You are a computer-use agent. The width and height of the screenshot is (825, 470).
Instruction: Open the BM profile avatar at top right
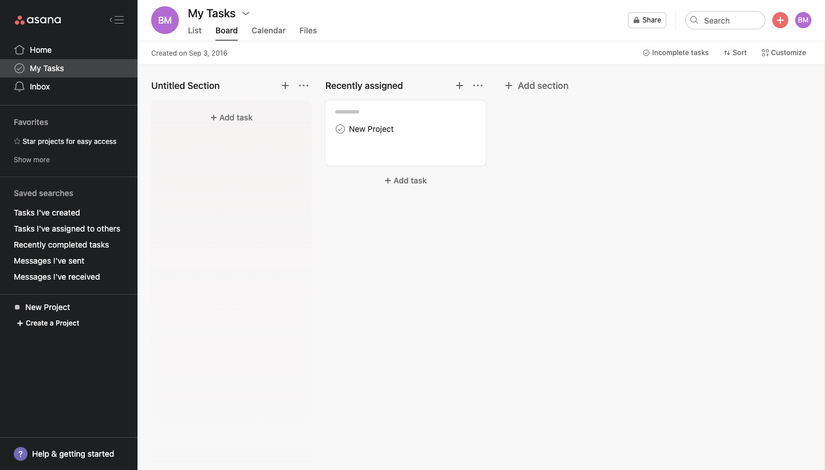803,20
